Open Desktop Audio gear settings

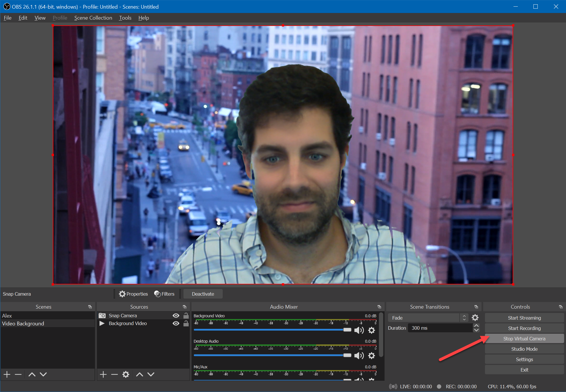tap(372, 356)
